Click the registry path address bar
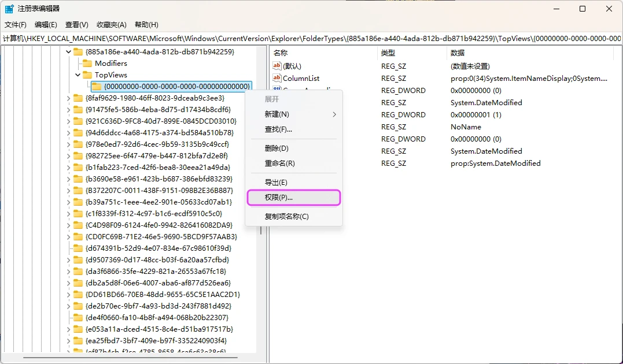 [311, 39]
